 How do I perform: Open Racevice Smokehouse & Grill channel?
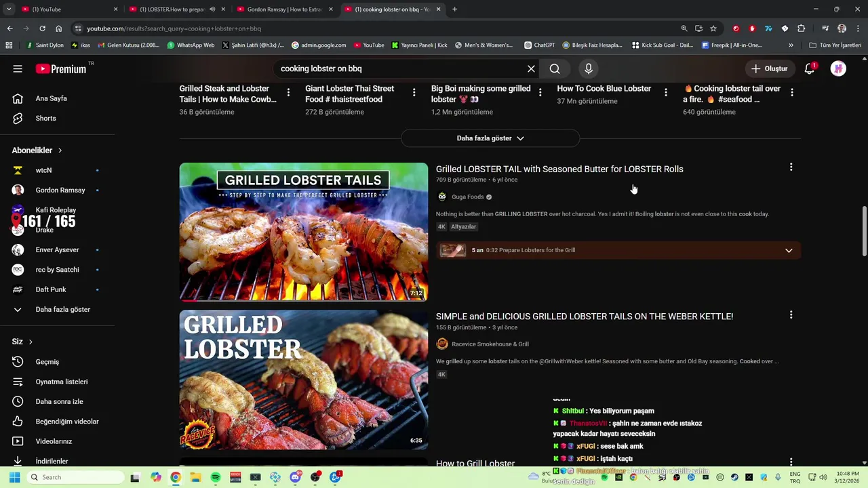click(490, 344)
